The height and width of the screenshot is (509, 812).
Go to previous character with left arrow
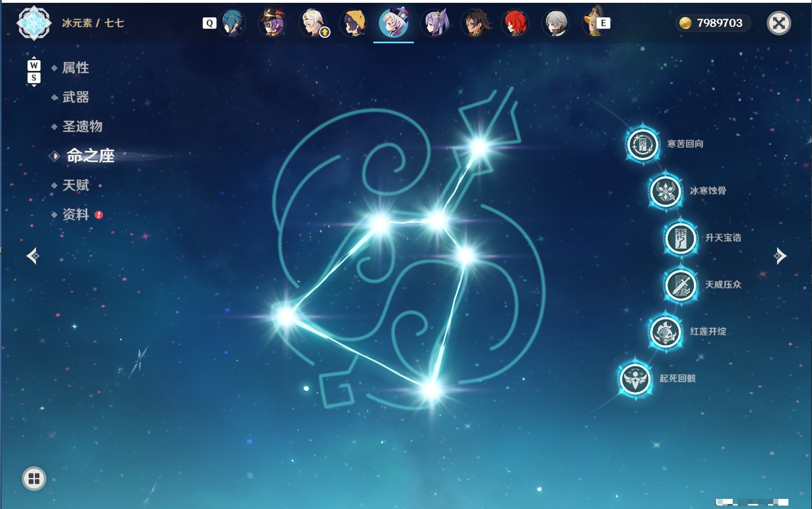[x=33, y=256]
